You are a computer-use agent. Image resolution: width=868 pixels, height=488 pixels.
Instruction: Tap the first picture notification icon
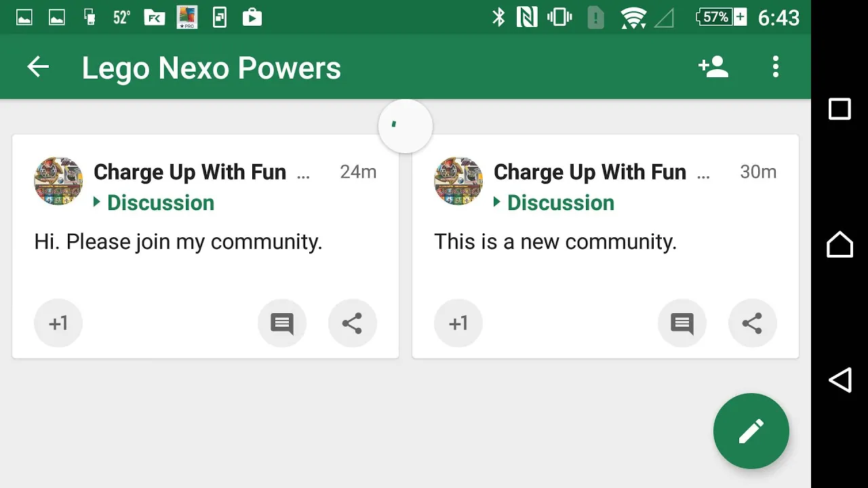(x=24, y=18)
